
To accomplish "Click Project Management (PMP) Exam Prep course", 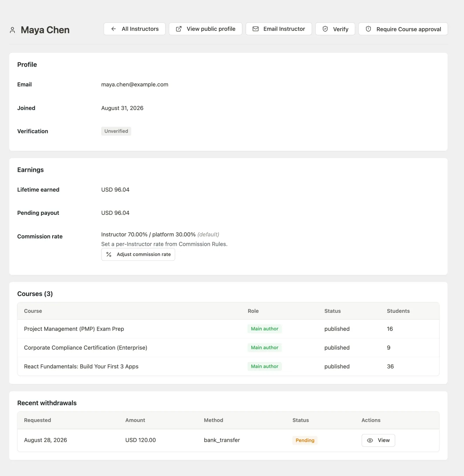I will click(x=74, y=329).
